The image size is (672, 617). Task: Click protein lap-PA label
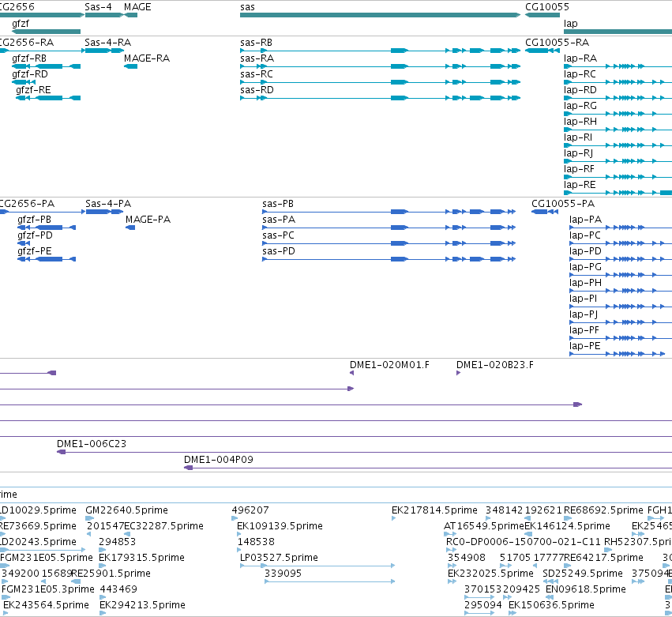coord(585,220)
